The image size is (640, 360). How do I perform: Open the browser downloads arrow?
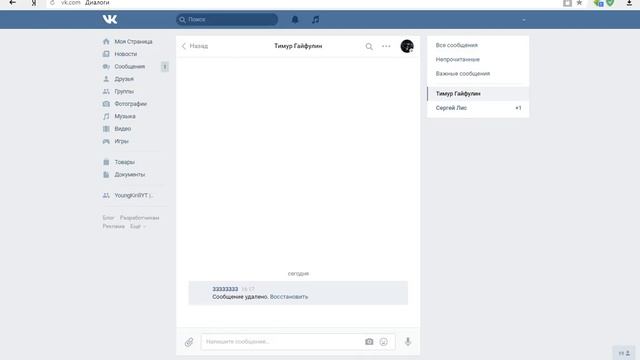pos(629,3)
